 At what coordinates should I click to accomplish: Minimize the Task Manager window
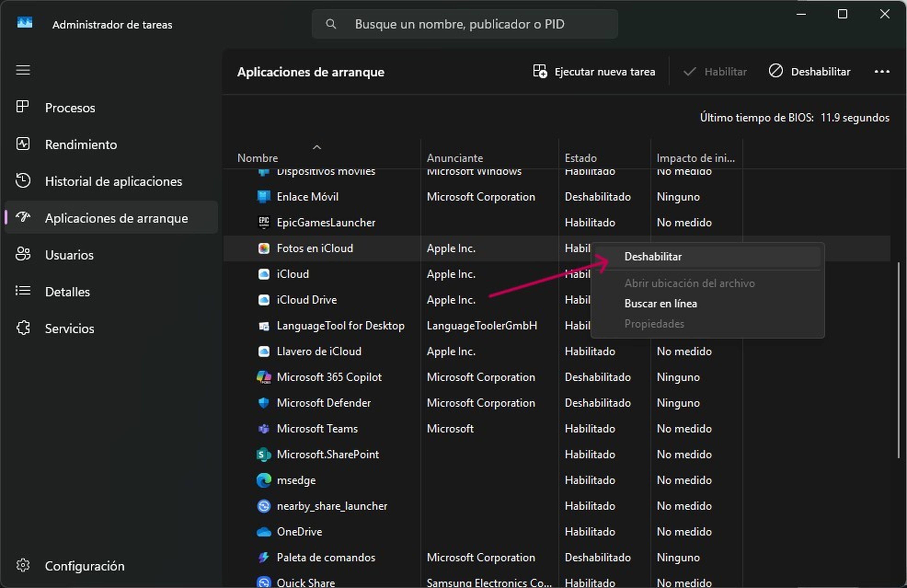pyautogui.click(x=801, y=14)
